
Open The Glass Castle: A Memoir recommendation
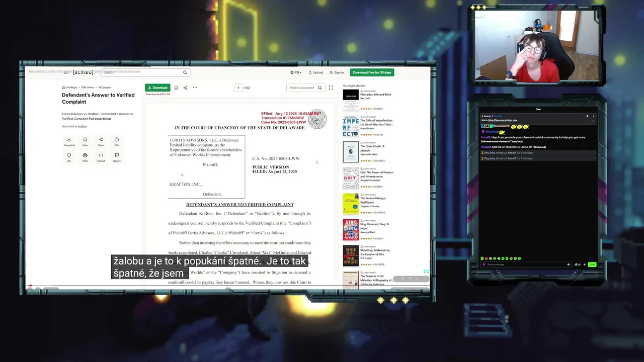372,148
